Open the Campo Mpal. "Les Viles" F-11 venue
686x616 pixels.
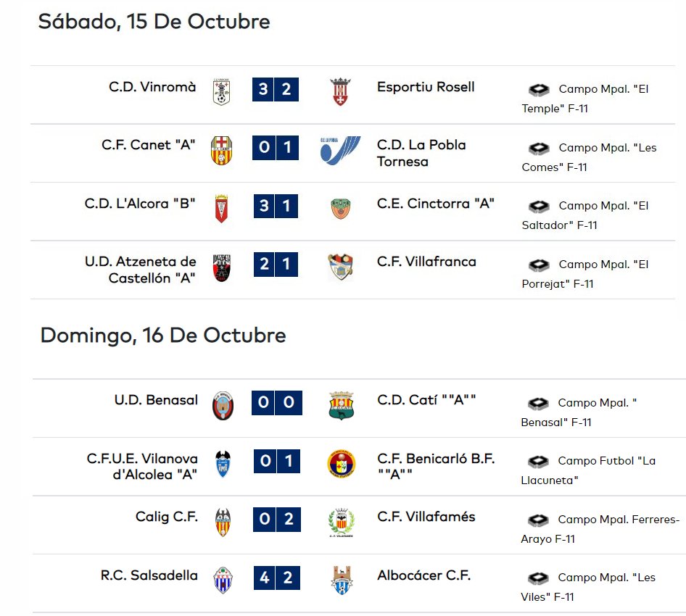tap(588, 587)
